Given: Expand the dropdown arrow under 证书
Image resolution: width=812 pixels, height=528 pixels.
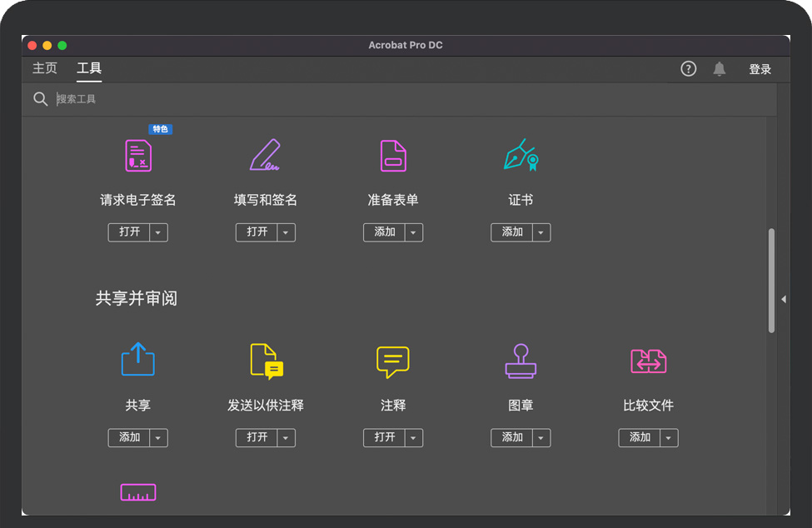Looking at the screenshot, I should tap(541, 232).
